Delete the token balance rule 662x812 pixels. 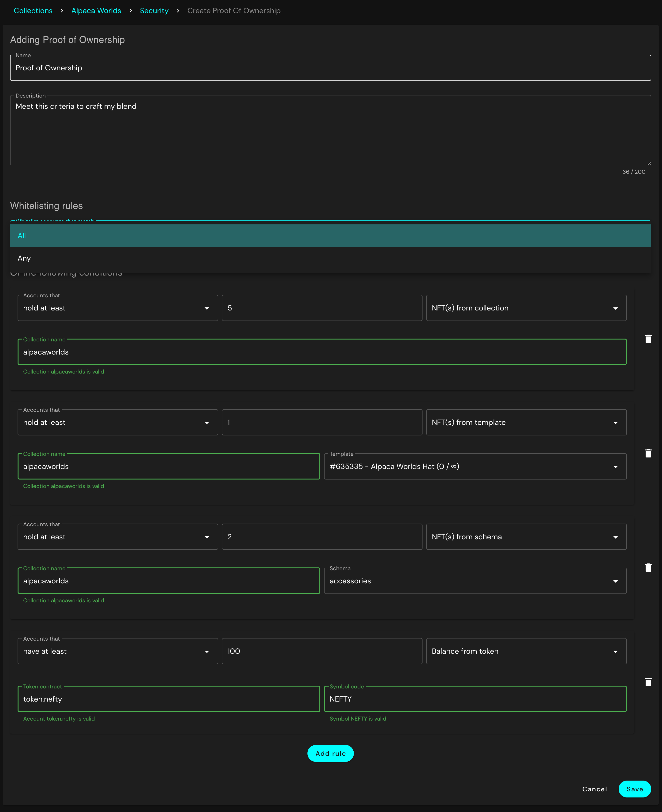(648, 682)
